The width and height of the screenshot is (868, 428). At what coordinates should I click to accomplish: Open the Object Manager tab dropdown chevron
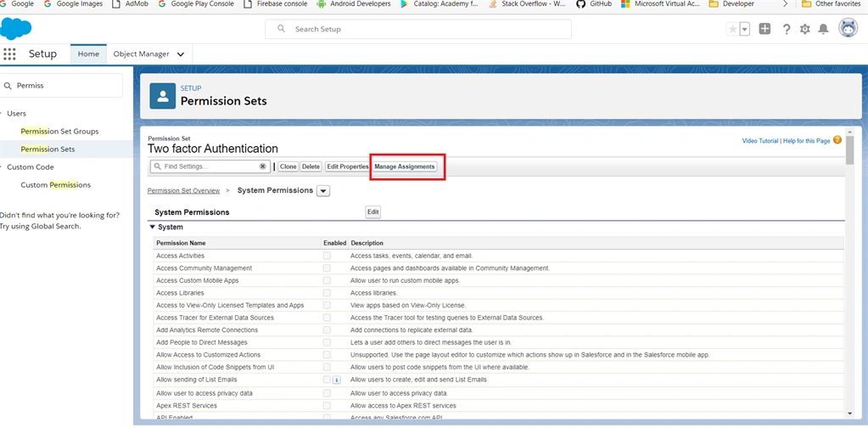click(181, 54)
